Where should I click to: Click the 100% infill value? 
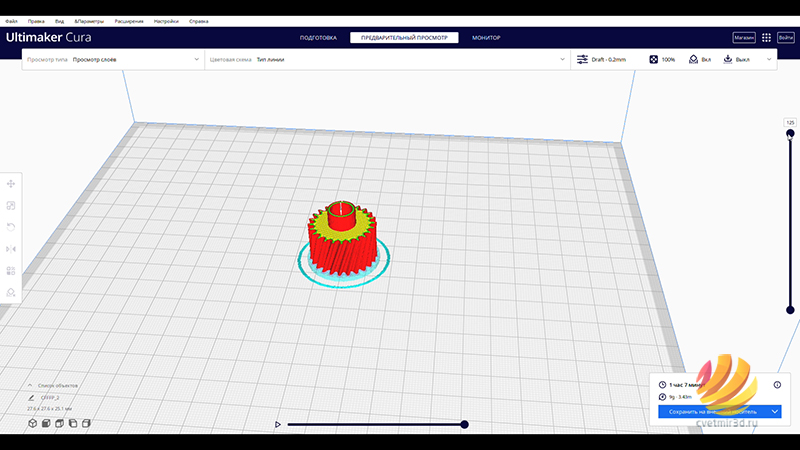[x=668, y=60]
